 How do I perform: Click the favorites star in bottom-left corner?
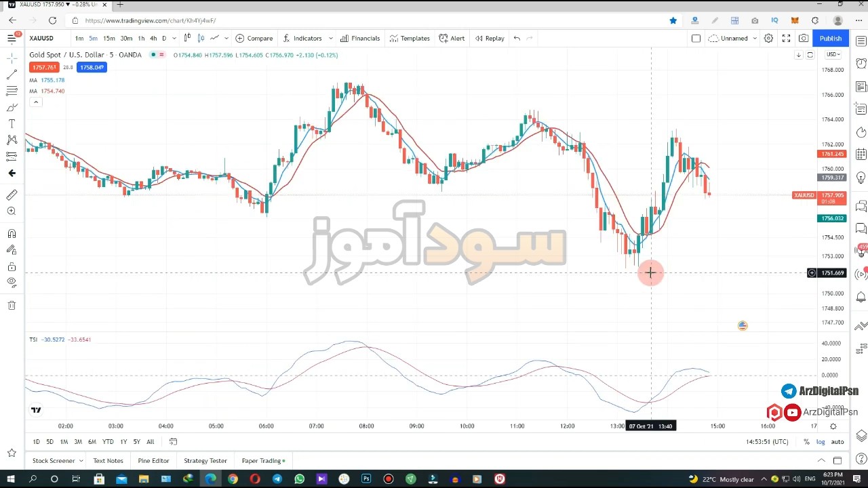coord(12,453)
